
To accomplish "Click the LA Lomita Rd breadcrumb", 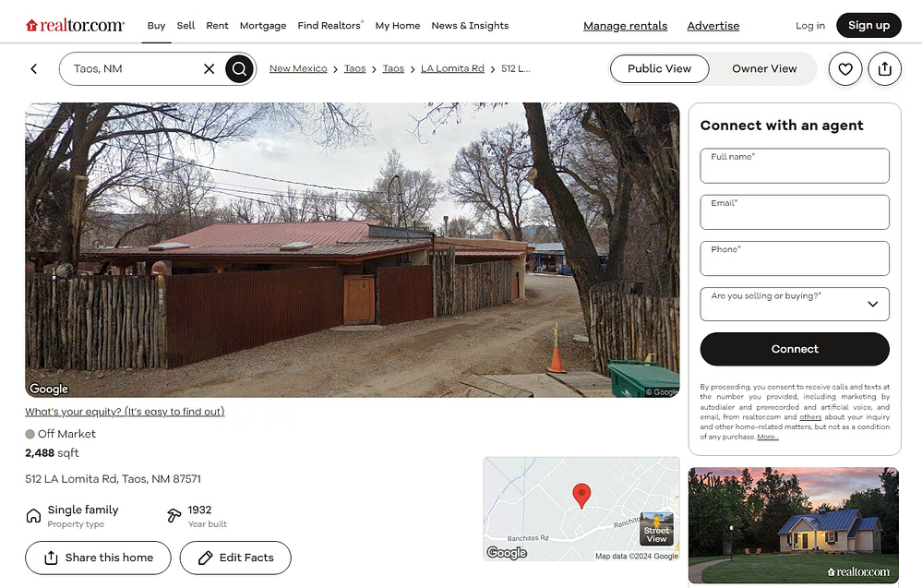I will [x=452, y=69].
